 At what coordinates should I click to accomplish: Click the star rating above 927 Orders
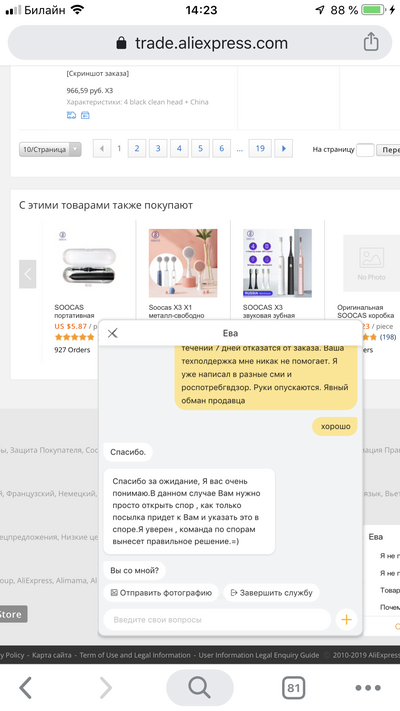(74, 337)
